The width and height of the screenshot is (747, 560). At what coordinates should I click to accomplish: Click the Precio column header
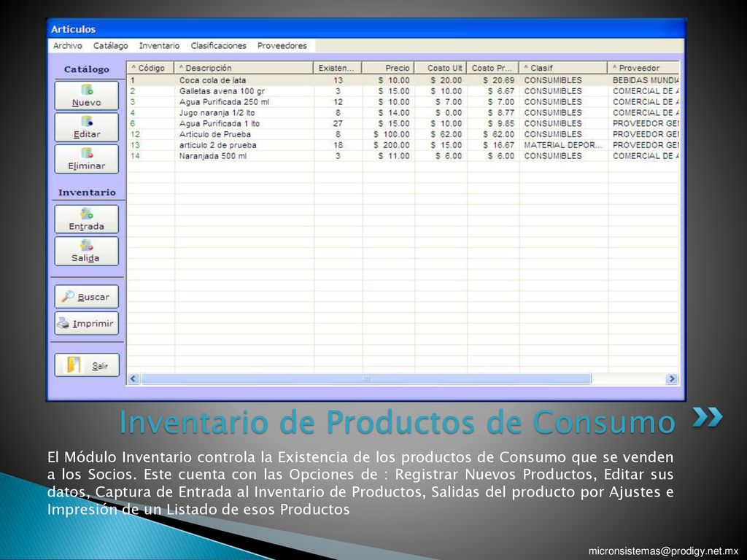[x=388, y=68]
